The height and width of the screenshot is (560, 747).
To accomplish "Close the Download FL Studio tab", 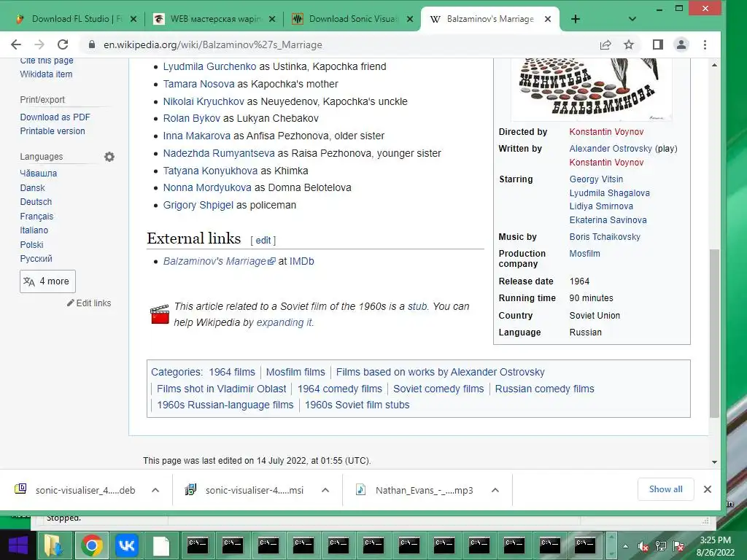I will coord(133,19).
